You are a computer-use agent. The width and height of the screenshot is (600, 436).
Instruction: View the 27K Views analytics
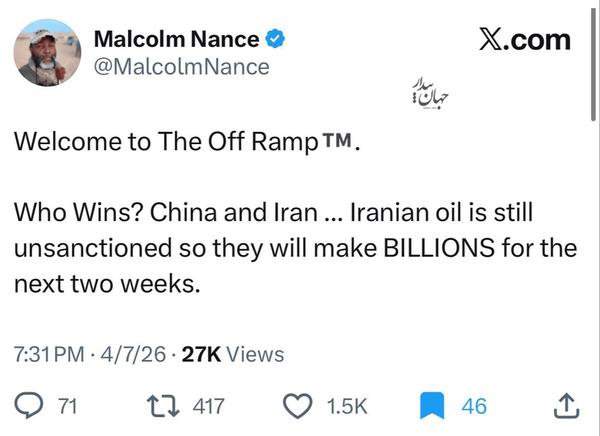[234, 354]
